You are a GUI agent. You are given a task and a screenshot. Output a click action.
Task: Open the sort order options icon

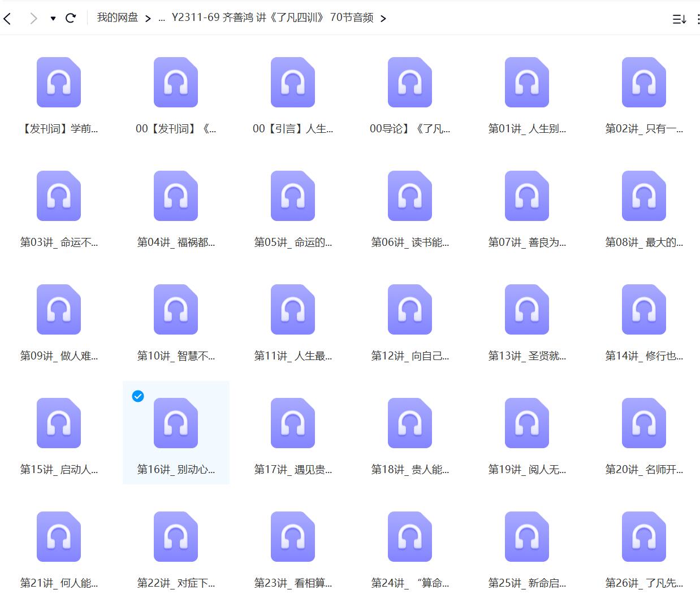coord(679,19)
